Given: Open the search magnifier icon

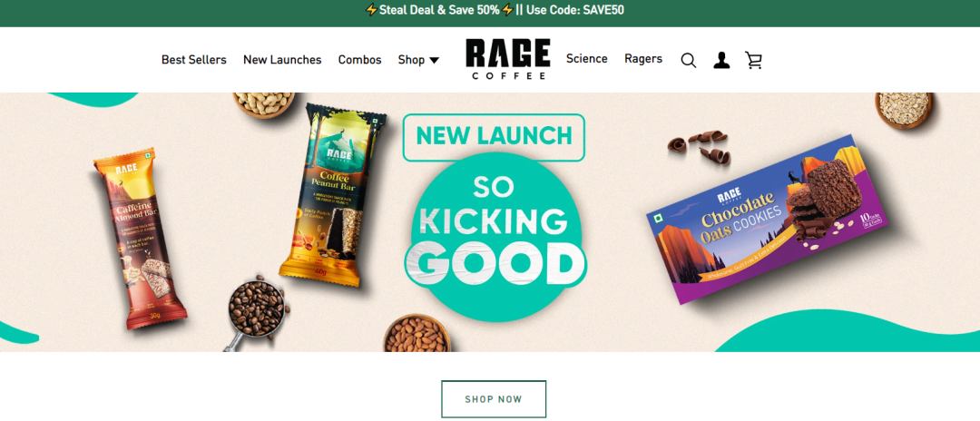Looking at the screenshot, I should [688, 60].
